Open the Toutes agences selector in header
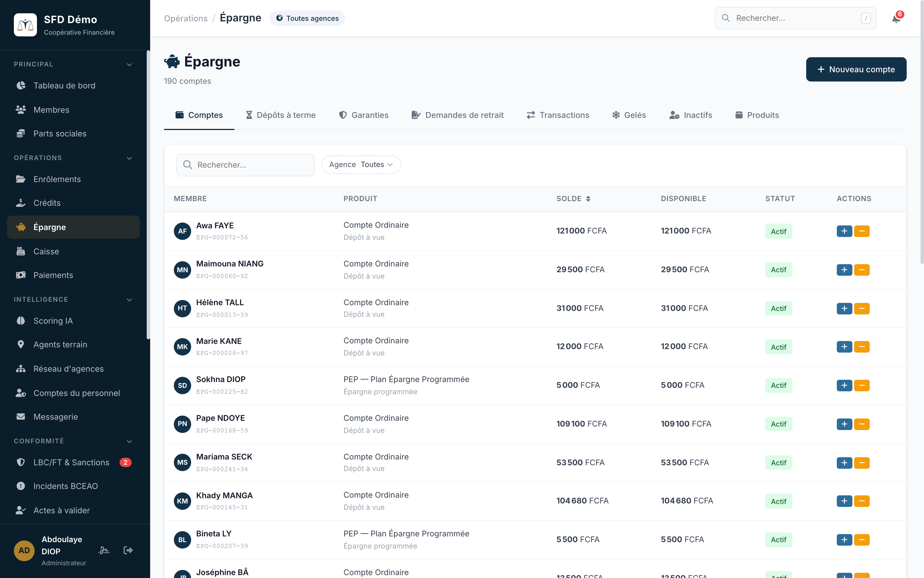This screenshot has width=924, height=578. pyautogui.click(x=307, y=18)
